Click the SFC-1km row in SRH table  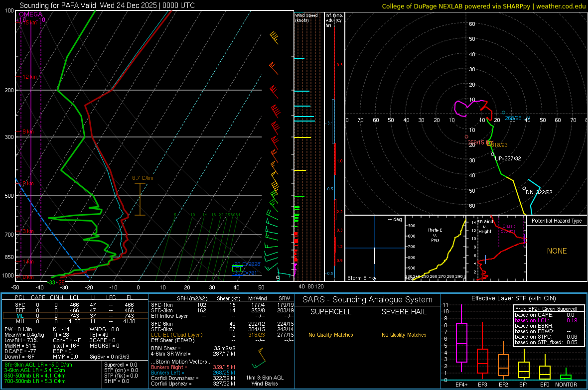coord(222,305)
